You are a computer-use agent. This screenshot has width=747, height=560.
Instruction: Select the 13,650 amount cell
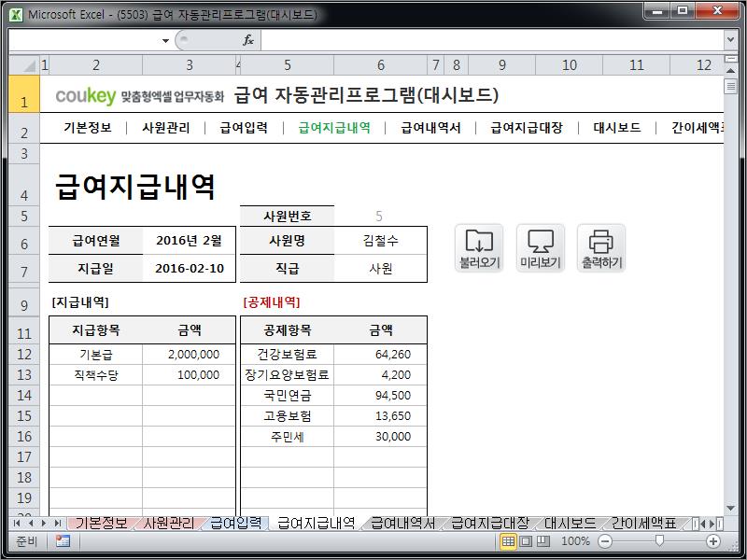point(380,415)
